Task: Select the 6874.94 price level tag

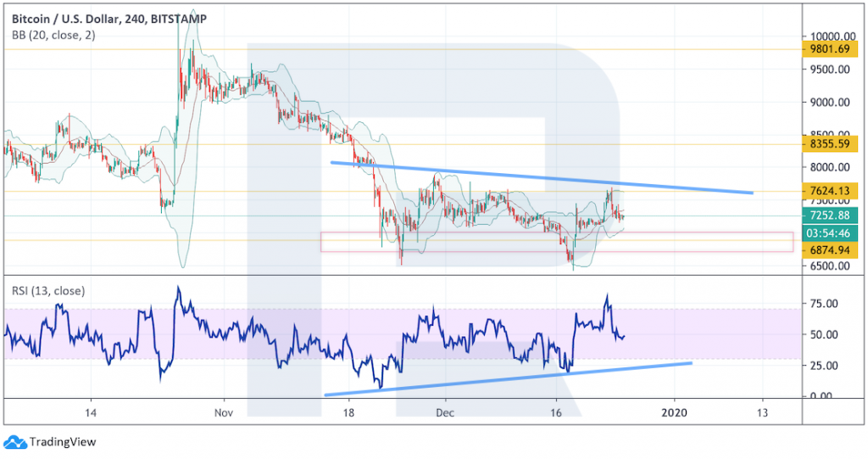Action: [x=829, y=250]
